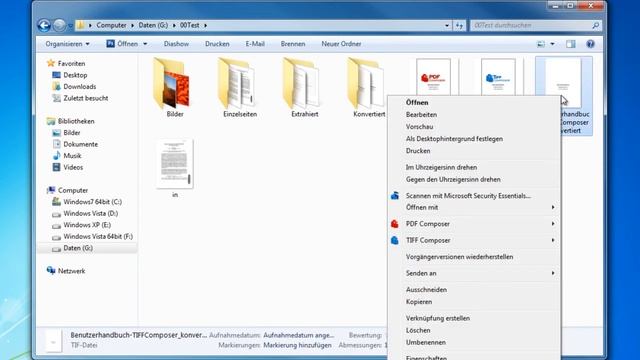The width and height of the screenshot is (640, 360).
Task: Click the Neuer Ordner toolbar button
Action: 341,44
